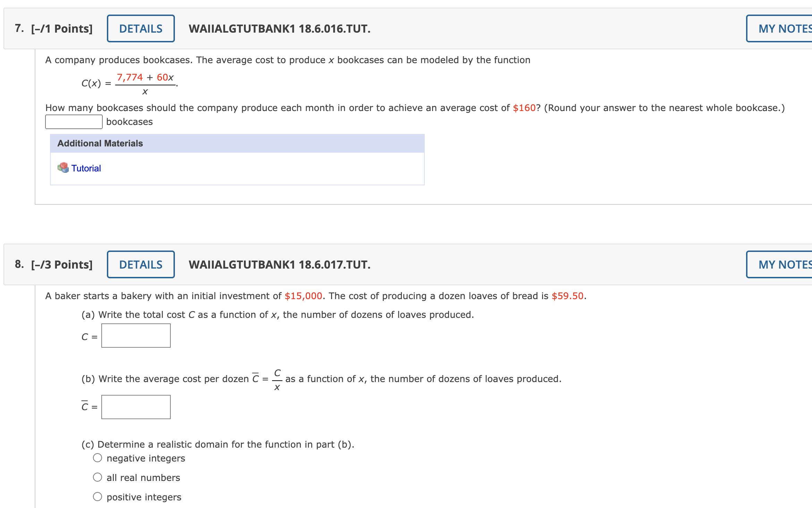Click the C(x) cost function formula
Image resolution: width=812 pixels, height=508 pixels.
128,84
